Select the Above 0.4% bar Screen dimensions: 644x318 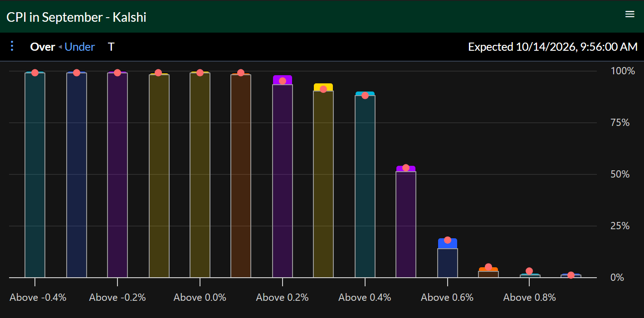coord(365,184)
